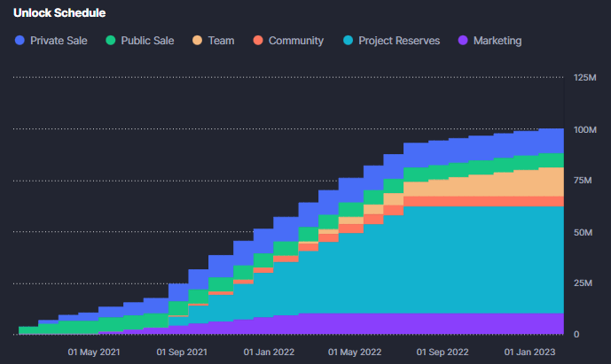Click the 01 Sep 2022 axis date
Screen dimensions: 611x364
point(444,352)
